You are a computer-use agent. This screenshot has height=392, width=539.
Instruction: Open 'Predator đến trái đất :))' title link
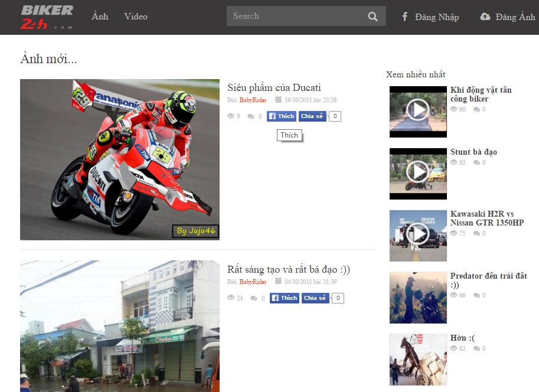point(488,280)
